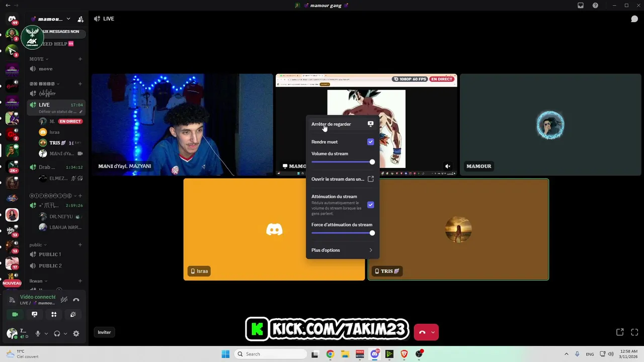Click the red hang up call button

[x=422, y=332]
